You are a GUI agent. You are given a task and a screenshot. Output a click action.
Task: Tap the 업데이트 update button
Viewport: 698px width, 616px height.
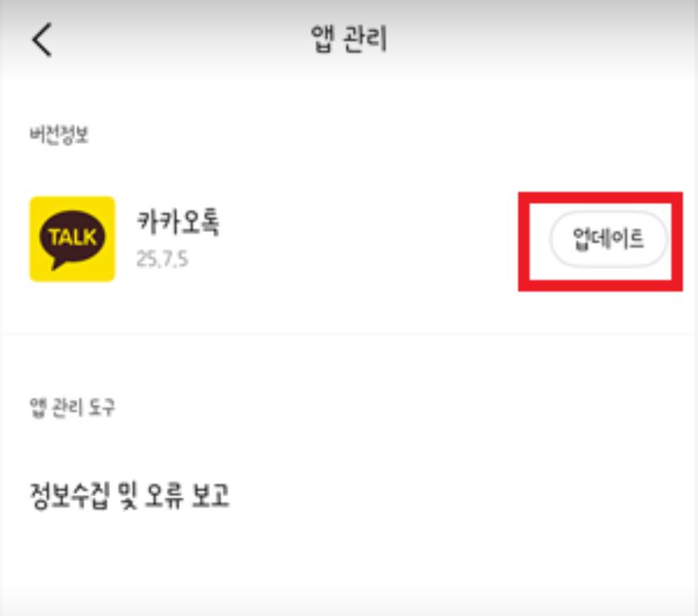[608, 239]
